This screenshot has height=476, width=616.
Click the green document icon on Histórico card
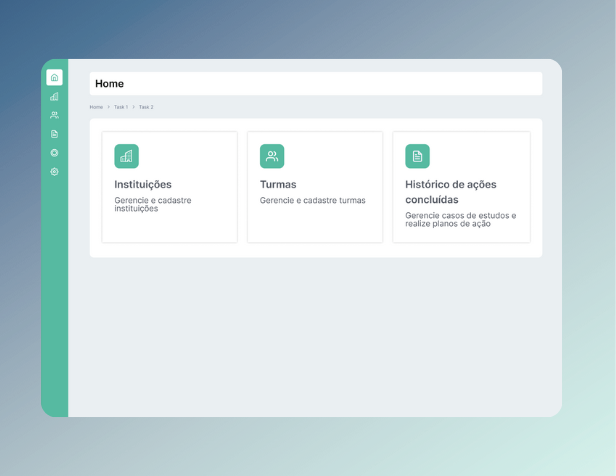coord(417,156)
